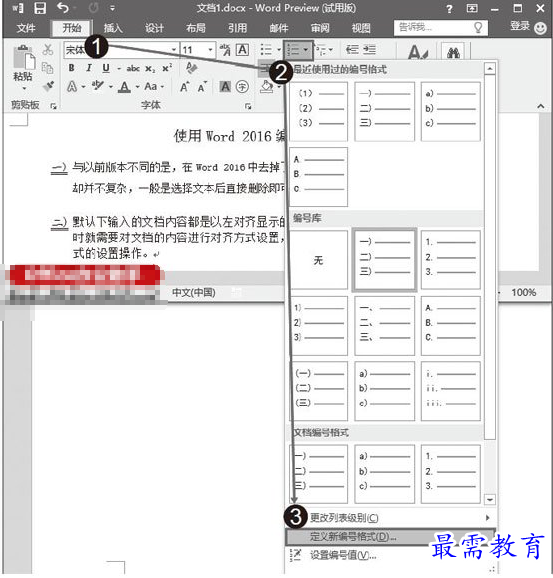
Task: Click the Character Border boxed A icon
Action: click(x=242, y=50)
